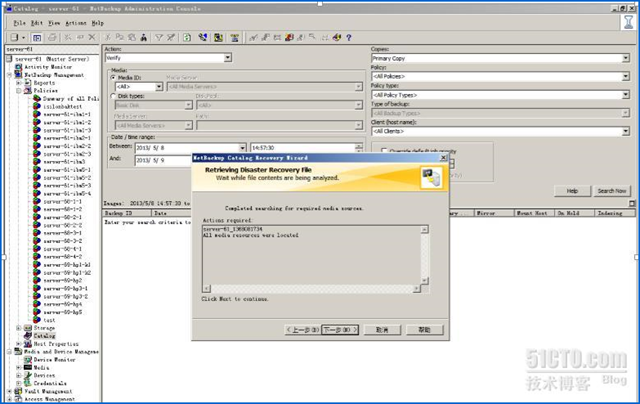This screenshot has width=640, height=404.
Task: Expand the Vault Management node
Action: coord(9,391)
